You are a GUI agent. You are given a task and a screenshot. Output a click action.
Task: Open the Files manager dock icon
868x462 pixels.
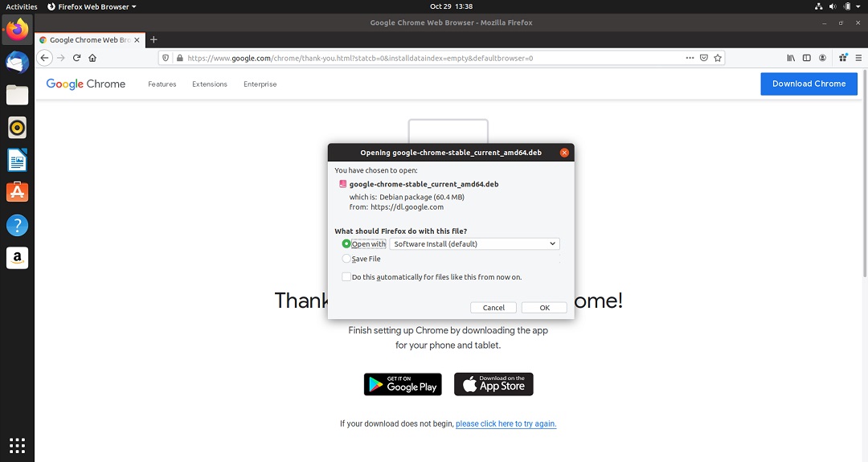coord(17,95)
